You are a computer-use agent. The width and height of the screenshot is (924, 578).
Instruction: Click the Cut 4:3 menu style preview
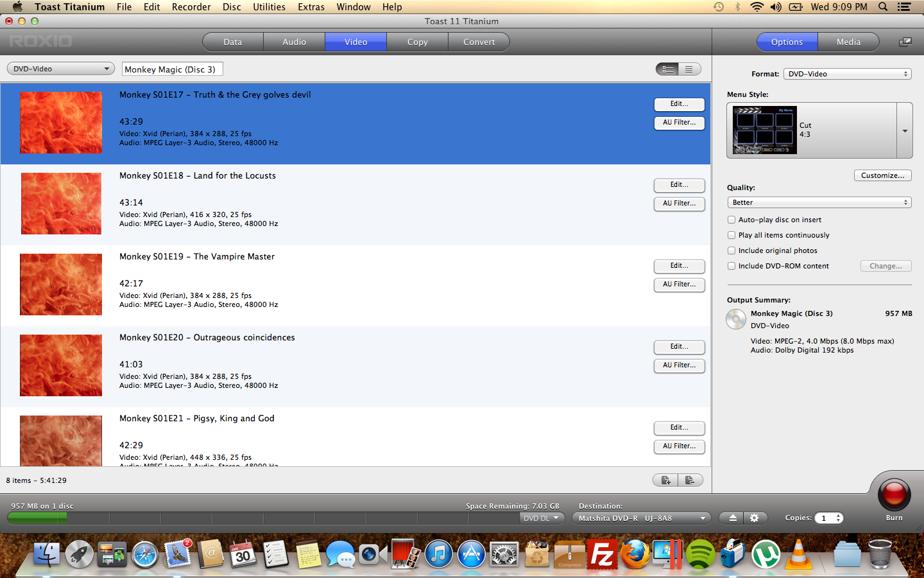pos(765,130)
